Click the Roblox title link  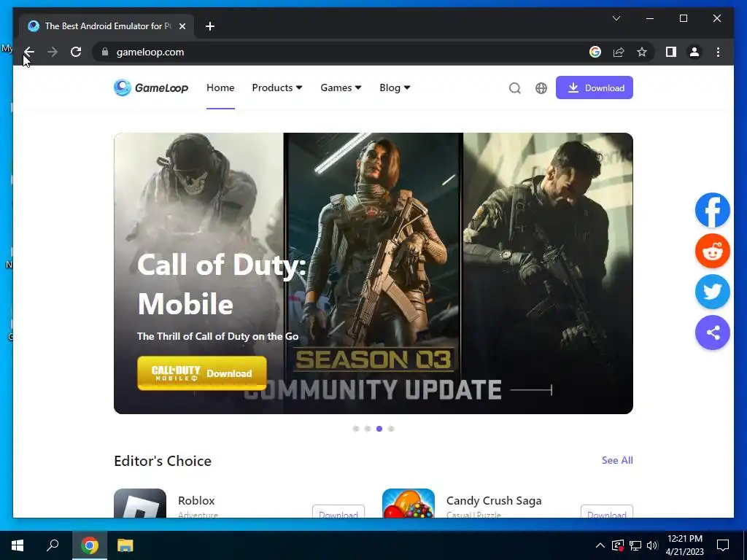[x=196, y=500]
